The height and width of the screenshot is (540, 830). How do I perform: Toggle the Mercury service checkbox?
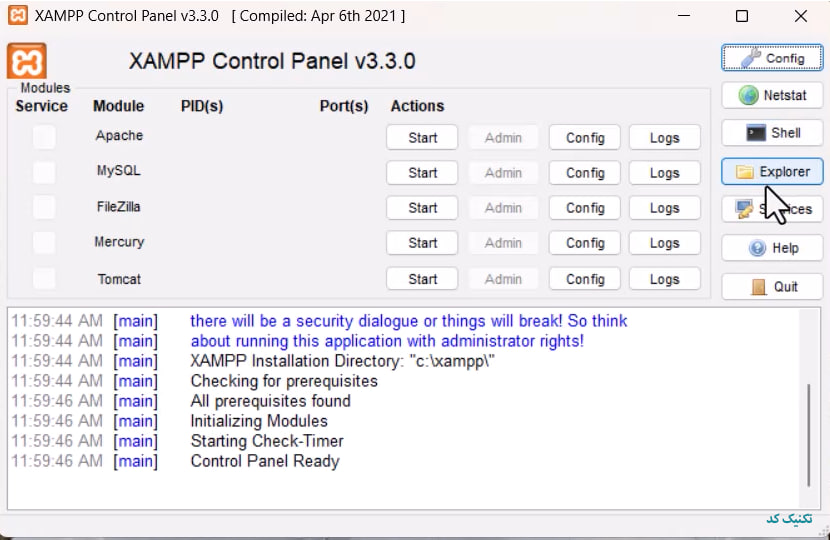[x=44, y=243]
